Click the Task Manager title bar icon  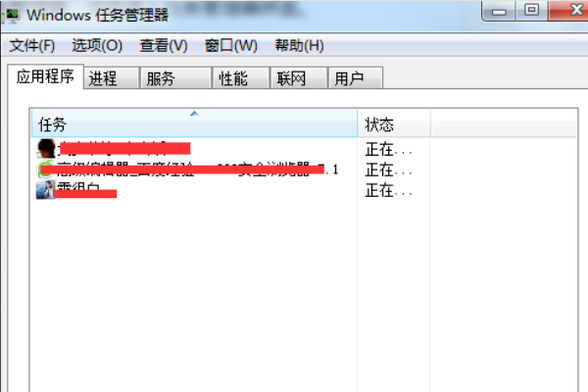point(11,16)
